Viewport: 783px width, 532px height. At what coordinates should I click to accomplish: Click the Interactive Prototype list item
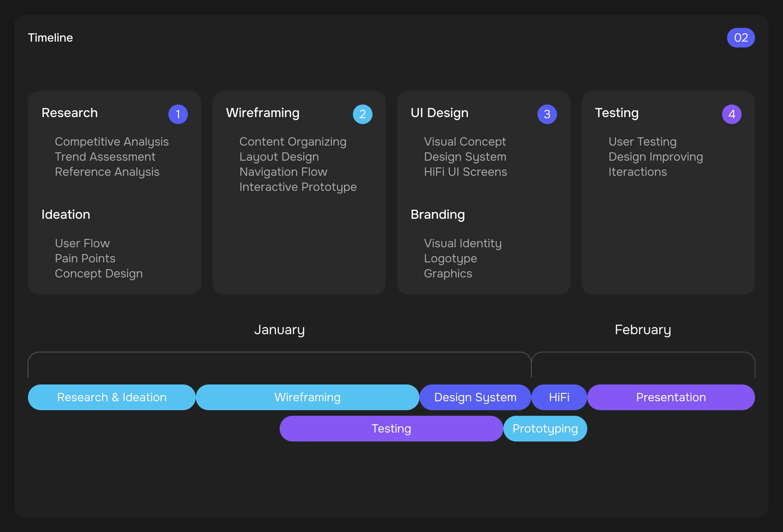(298, 187)
